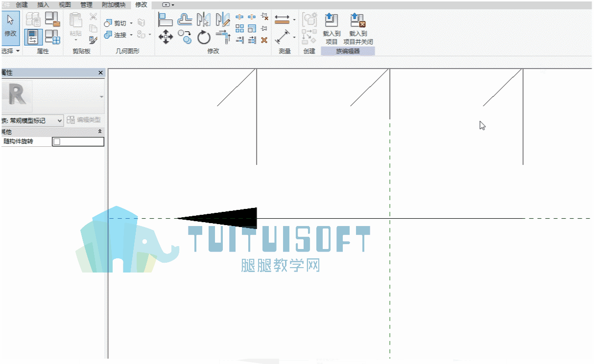Open the type selector dropdown arrow

[x=102, y=97]
